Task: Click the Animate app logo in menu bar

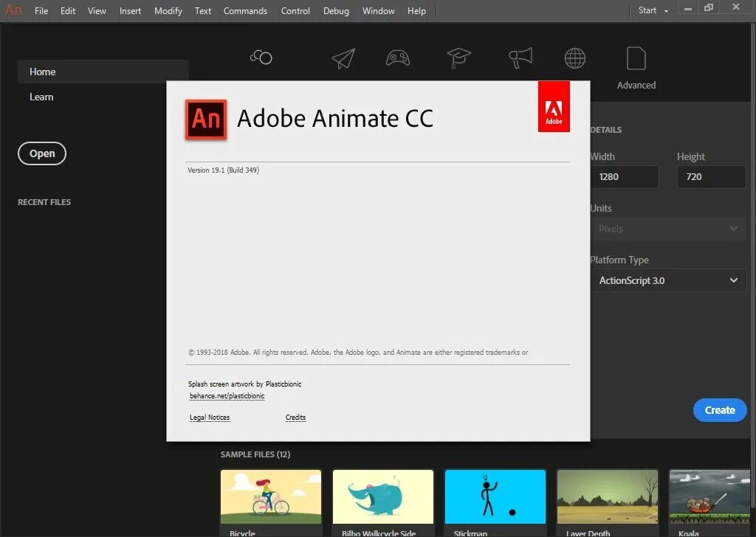Action: [x=13, y=10]
